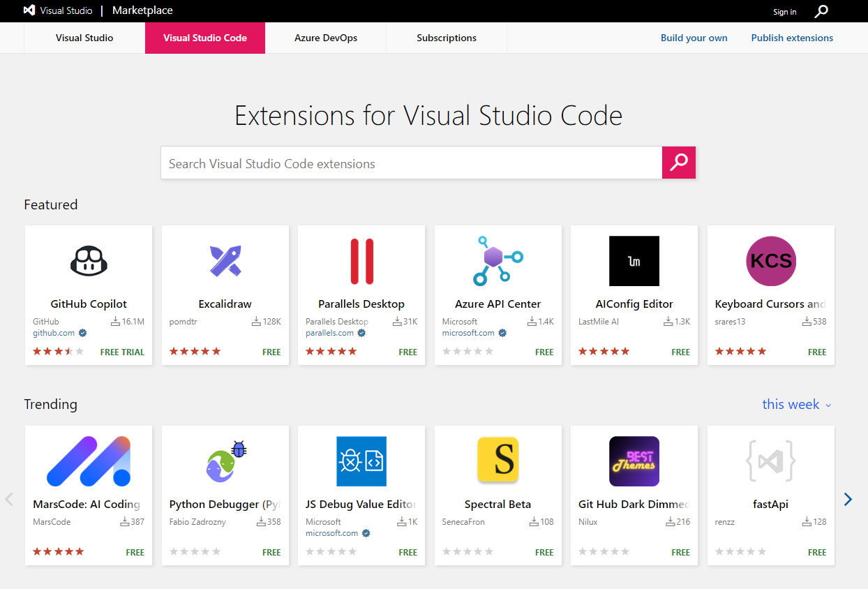Go to previous trending extensions with left arrow
Screen dimensions: 868x589
pos(9,499)
